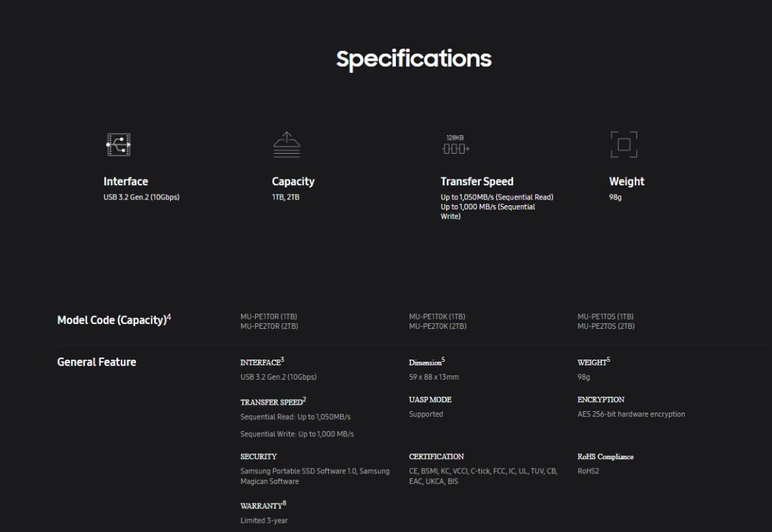Screen dimensions: 772x532
Task: Click the General Feature section label
Action: pos(96,362)
